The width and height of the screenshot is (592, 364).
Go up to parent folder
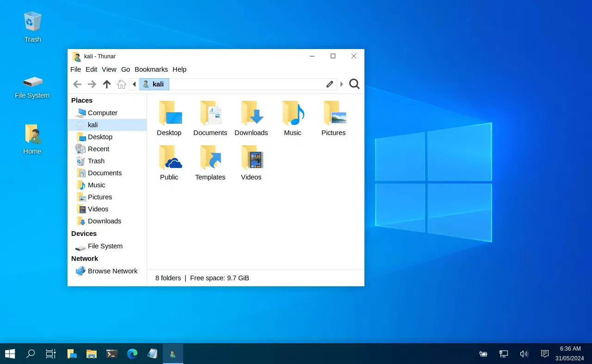pos(107,84)
